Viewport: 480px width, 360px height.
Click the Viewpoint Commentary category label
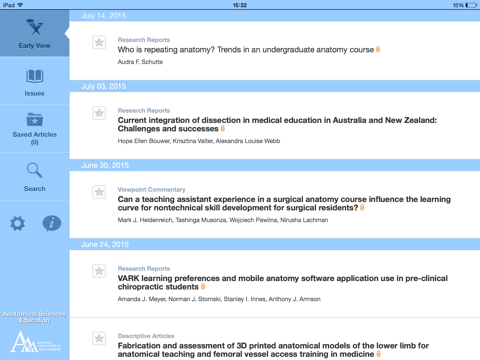click(x=151, y=189)
